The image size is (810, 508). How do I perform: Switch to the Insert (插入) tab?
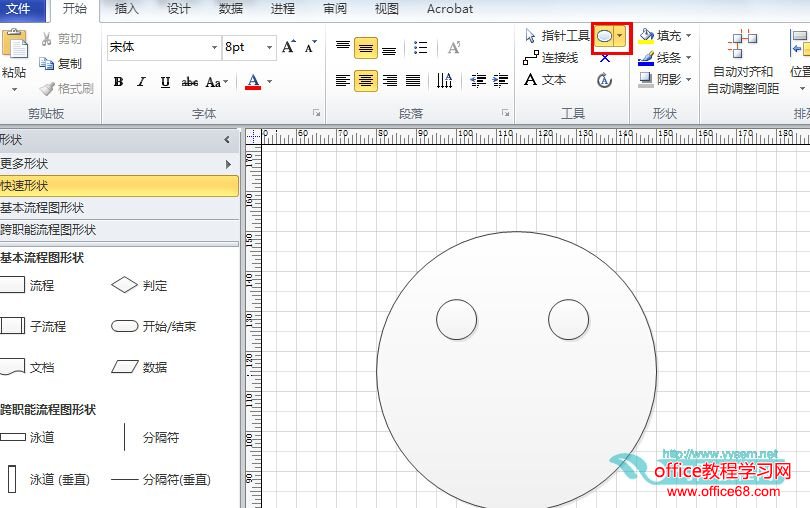click(127, 9)
